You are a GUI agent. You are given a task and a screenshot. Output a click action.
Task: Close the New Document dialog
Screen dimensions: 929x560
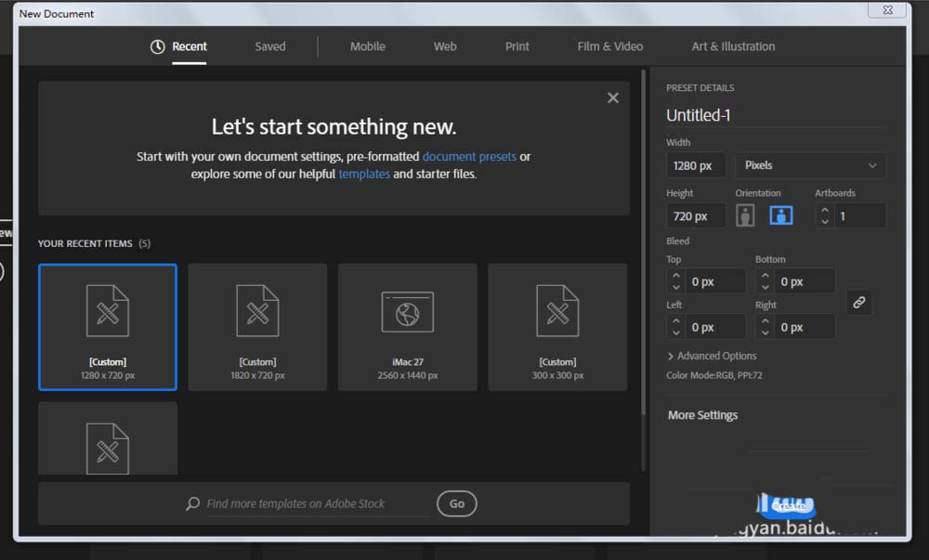point(887,9)
